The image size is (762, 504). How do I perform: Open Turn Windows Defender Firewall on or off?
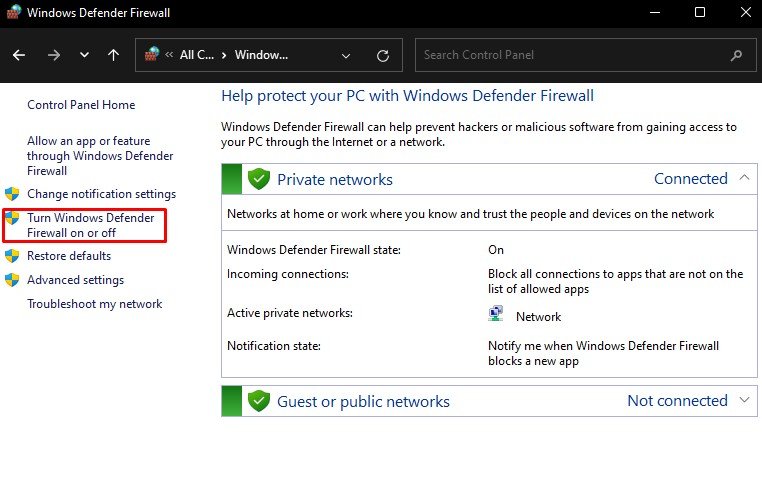(x=90, y=225)
